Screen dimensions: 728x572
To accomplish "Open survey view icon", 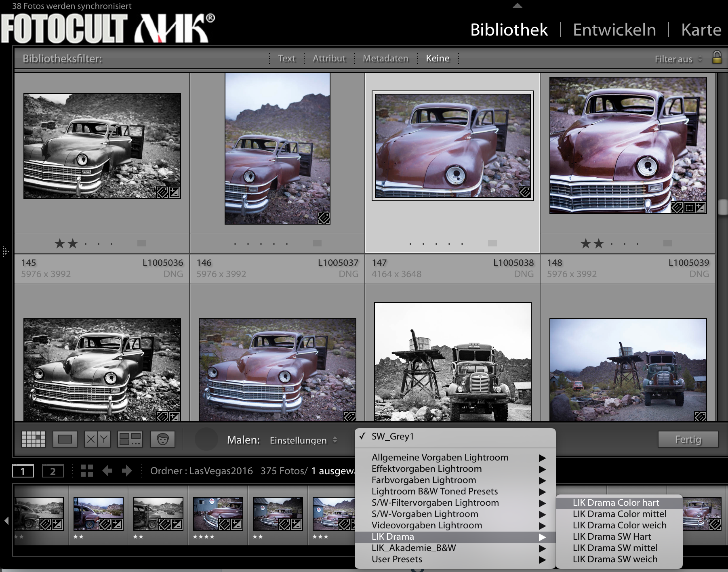I will (x=130, y=439).
